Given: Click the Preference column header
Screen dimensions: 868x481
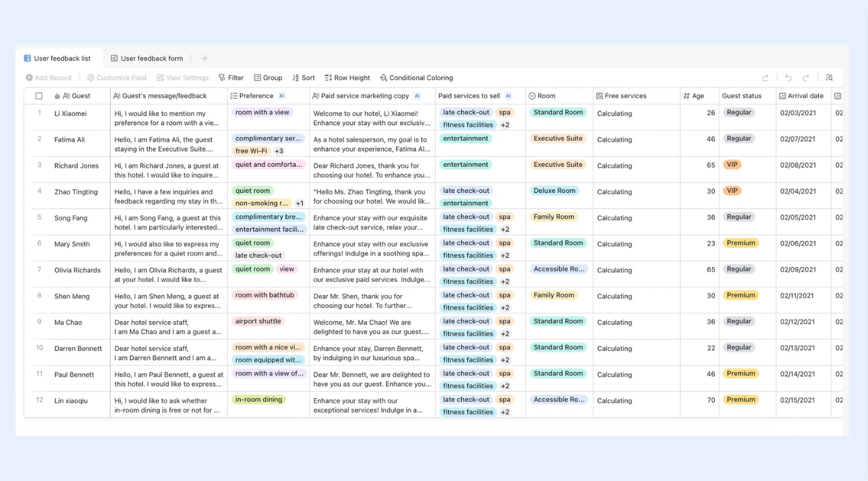Looking at the screenshot, I should pos(268,96).
